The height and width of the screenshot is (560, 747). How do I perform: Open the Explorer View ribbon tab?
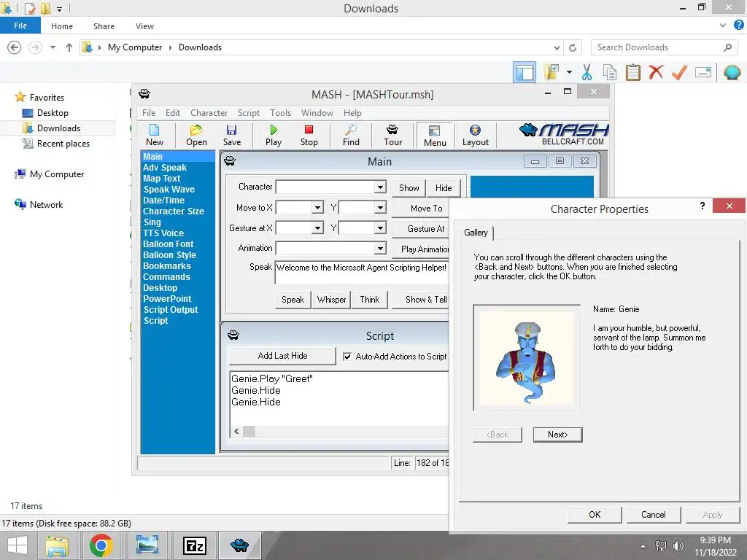coord(144,26)
